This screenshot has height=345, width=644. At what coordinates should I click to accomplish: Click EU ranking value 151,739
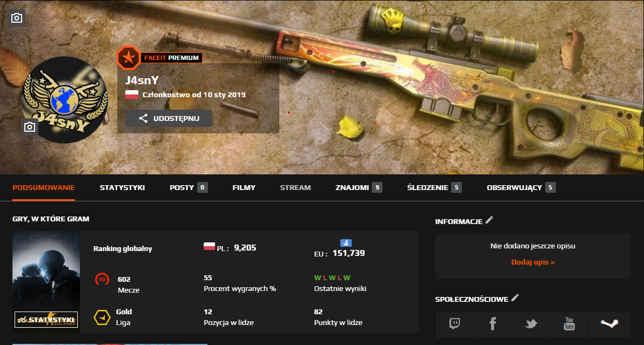pos(348,253)
